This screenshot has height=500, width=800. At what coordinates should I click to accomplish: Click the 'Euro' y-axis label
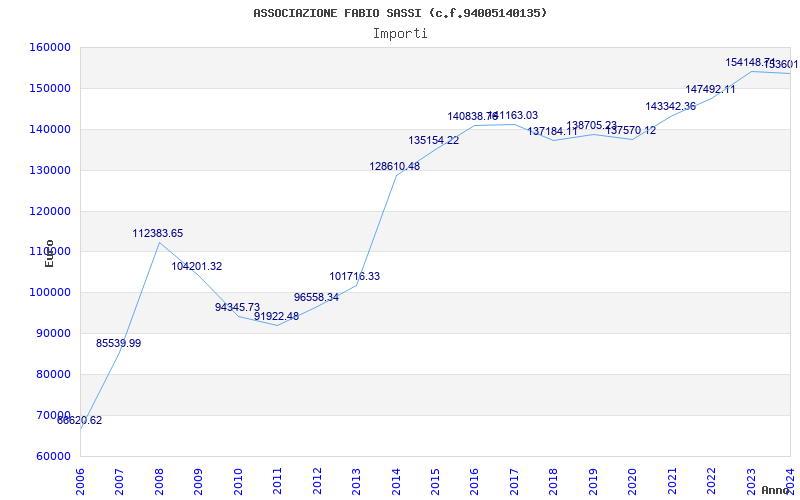49,253
